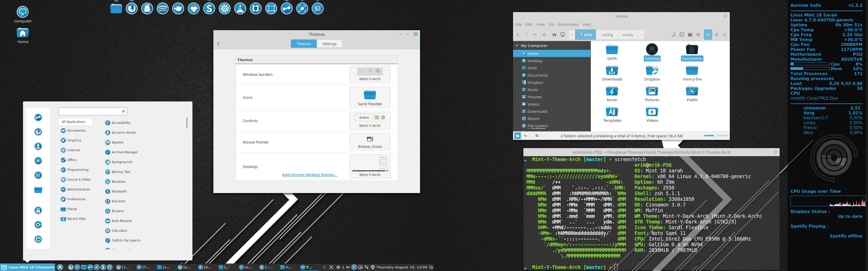Image resolution: width=868 pixels, height=271 pixels.
Task: Go to home folder via toolbar icon
Action: [554, 35]
